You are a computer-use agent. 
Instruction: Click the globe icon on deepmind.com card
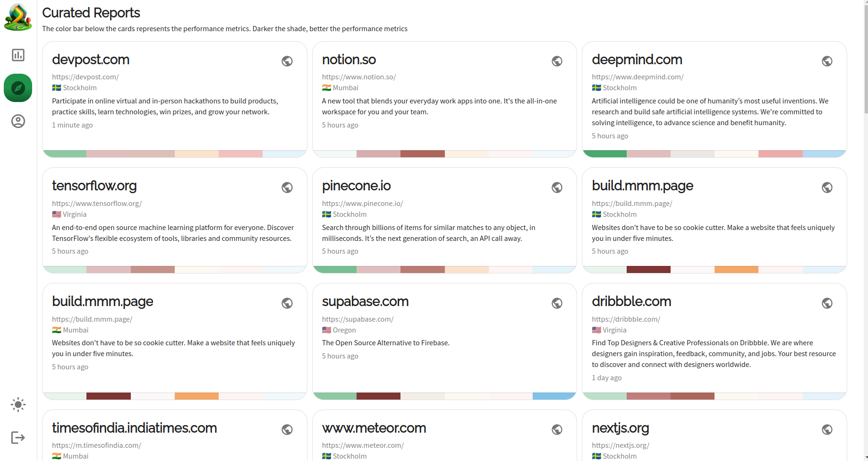827,61
